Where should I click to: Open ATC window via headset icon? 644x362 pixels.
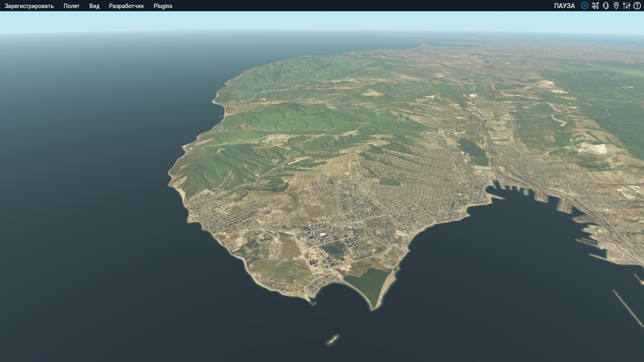click(606, 6)
